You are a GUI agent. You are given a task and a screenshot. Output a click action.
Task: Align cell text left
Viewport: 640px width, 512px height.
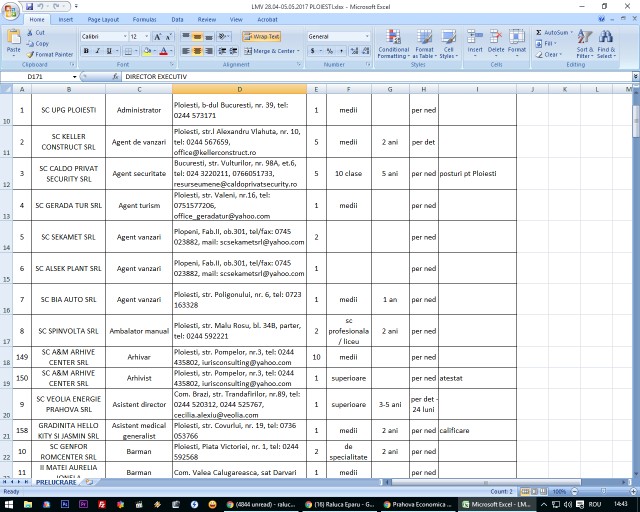pos(186,51)
